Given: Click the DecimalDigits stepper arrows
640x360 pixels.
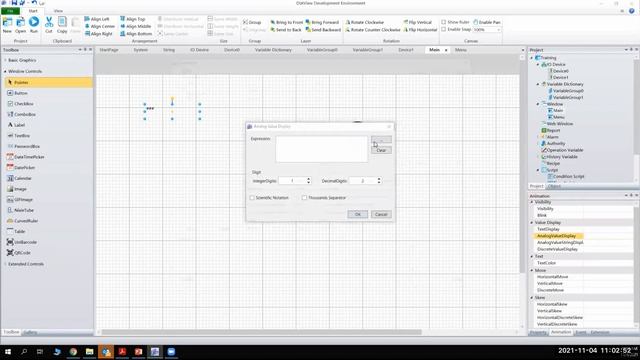Looking at the screenshot, I should [x=379, y=180].
